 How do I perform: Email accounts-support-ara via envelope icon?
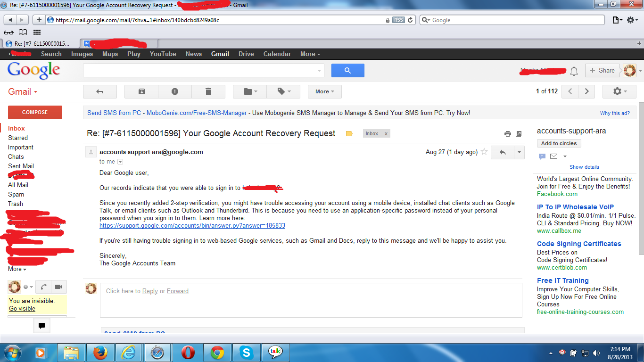tap(554, 156)
